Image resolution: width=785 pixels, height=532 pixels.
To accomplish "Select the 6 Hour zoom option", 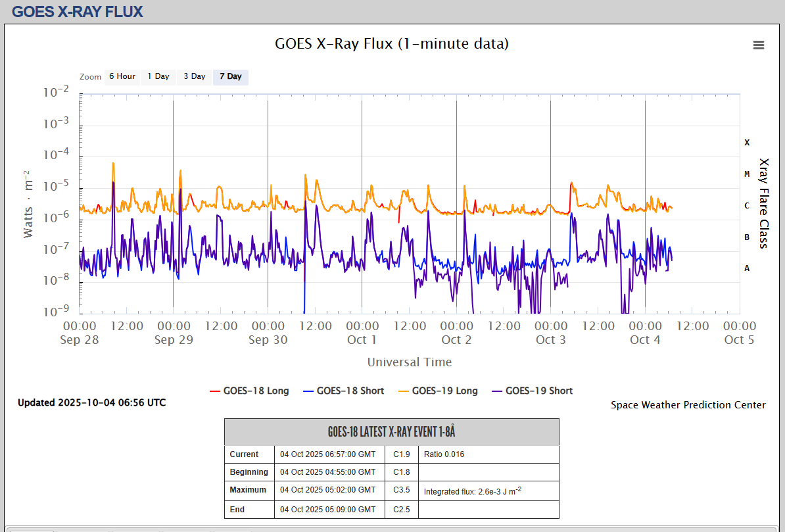I will tap(122, 76).
